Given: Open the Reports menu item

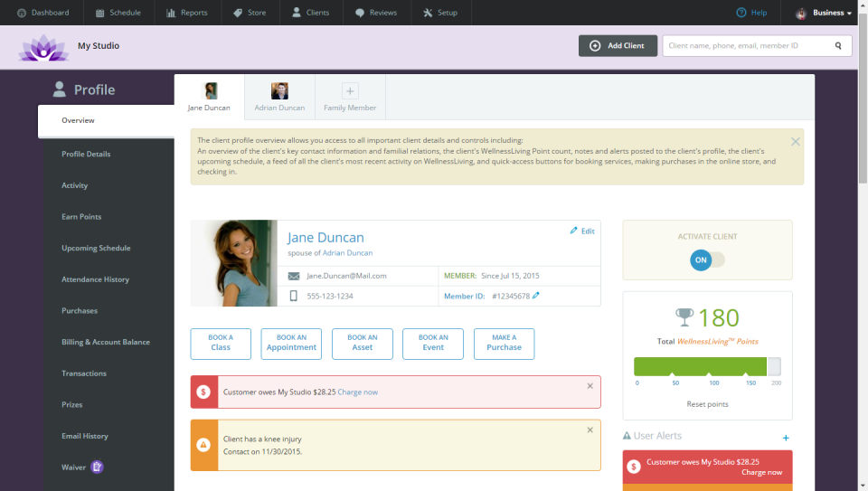Looking at the screenshot, I should (x=187, y=12).
